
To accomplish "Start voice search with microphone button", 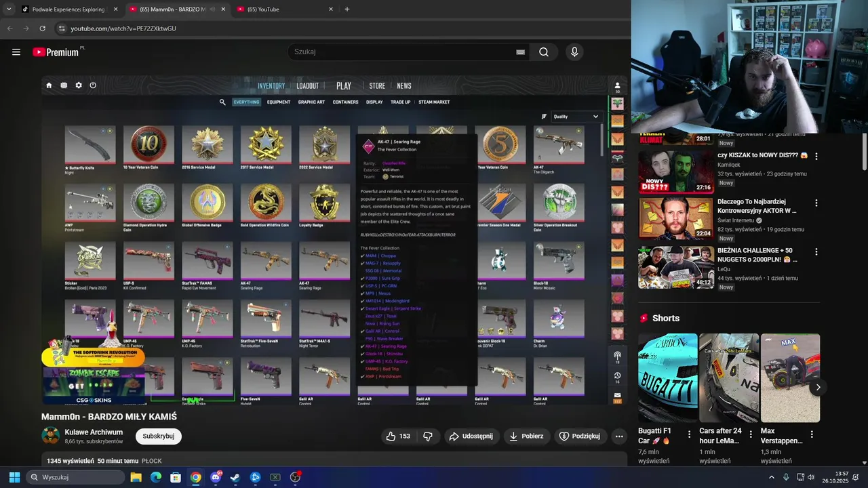I will tap(574, 52).
